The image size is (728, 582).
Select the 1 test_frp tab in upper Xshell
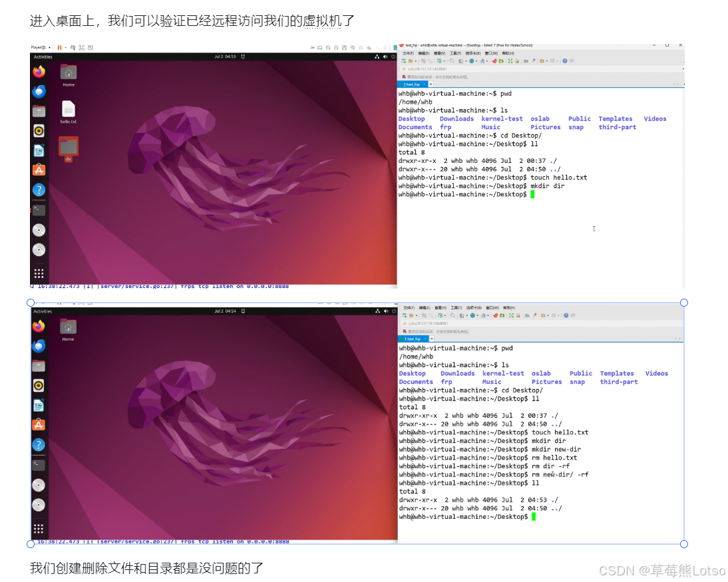click(411, 84)
